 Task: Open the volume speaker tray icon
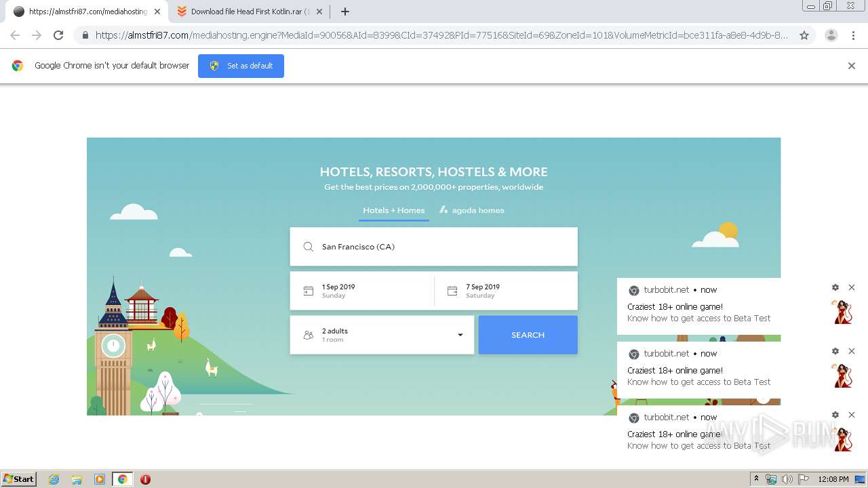tap(787, 479)
